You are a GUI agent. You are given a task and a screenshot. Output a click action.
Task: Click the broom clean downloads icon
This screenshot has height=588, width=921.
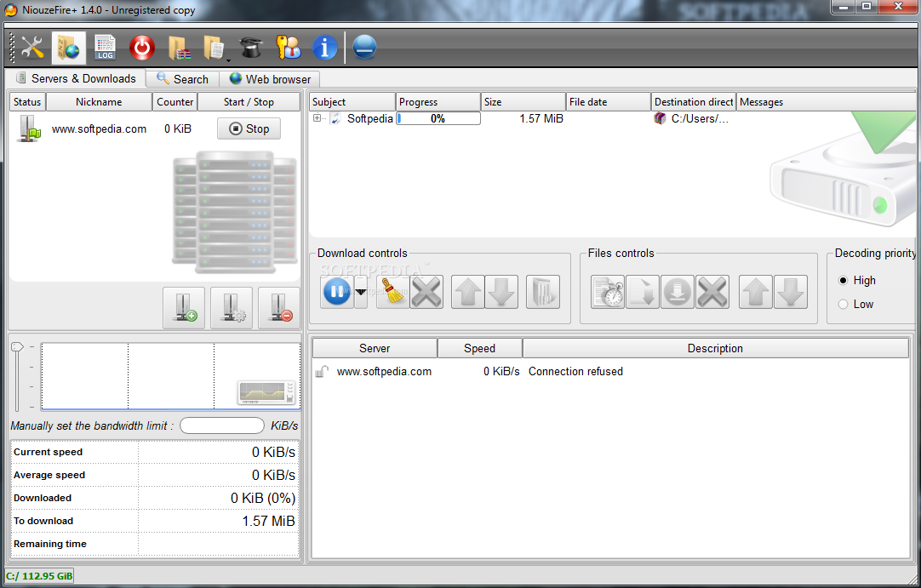tap(392, 291)
